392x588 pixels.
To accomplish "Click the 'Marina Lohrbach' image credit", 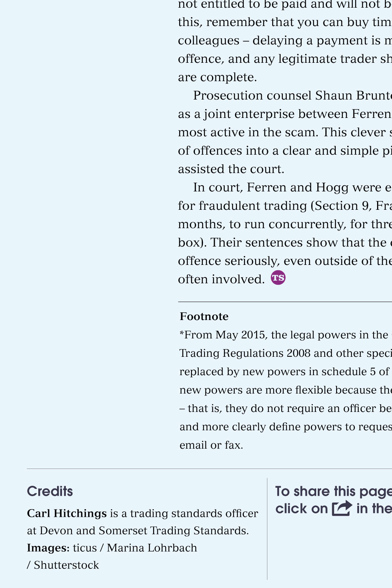I will 152,548.
